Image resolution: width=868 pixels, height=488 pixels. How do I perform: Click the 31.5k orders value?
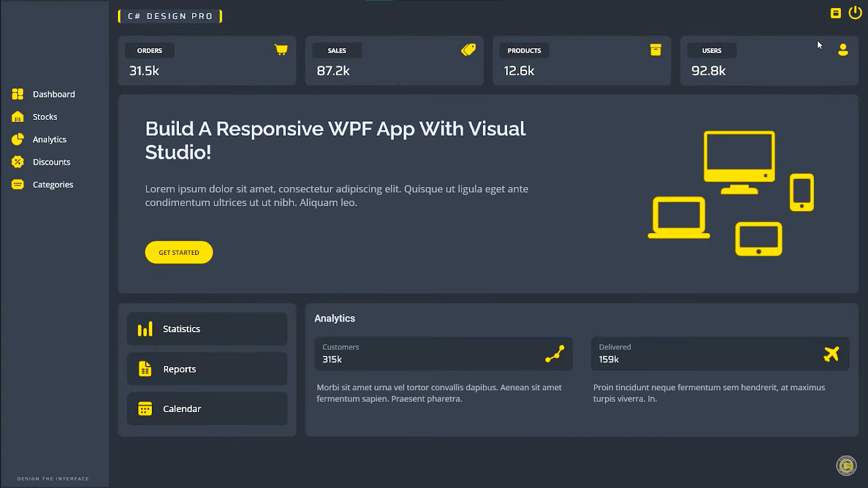[x=144, y=70]
